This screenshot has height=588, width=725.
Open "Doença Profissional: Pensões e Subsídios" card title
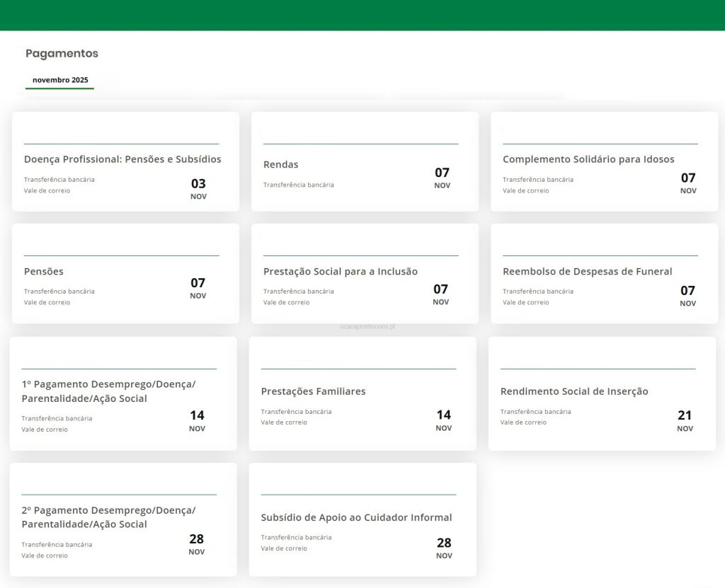pos(122,159)
